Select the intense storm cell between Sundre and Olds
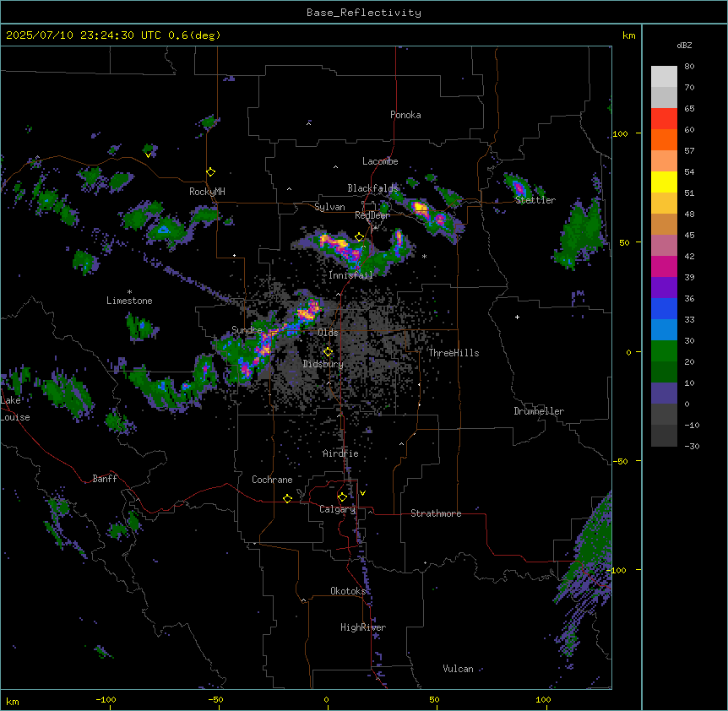Image resolution: width=728 pixels, height=711 pixels. (x=307, y=312)
